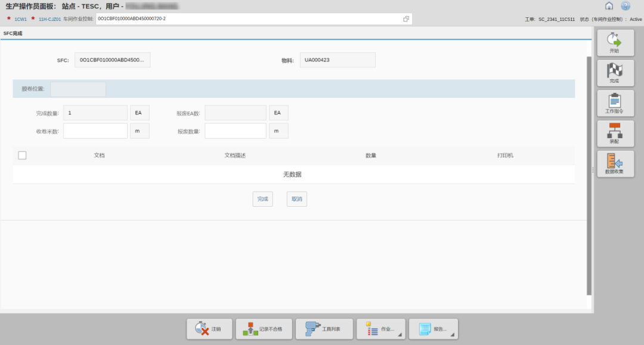Image resolution: width=644 pixels, height=345 pixels.
Task: Click the Active status text
Action: pos(636,19)
